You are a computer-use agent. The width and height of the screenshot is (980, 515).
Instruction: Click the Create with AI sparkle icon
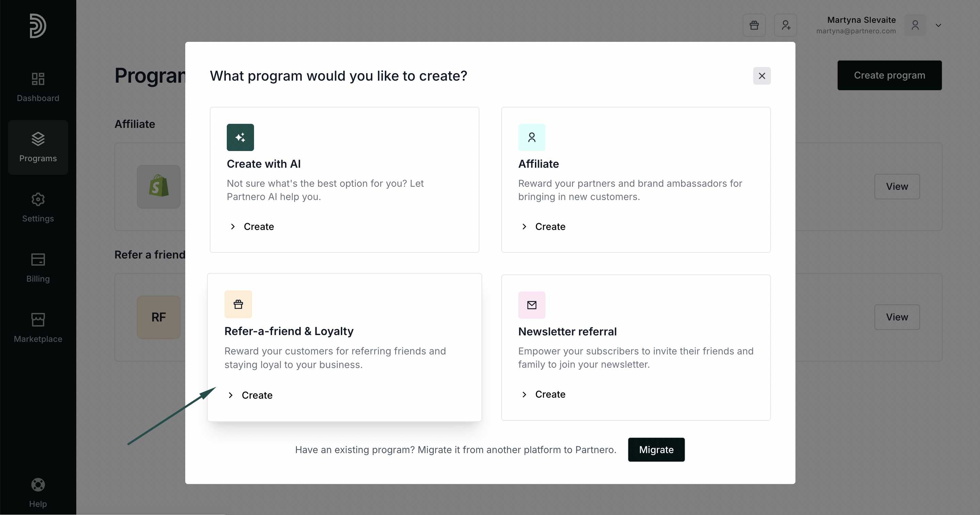(x=240, y=137)
